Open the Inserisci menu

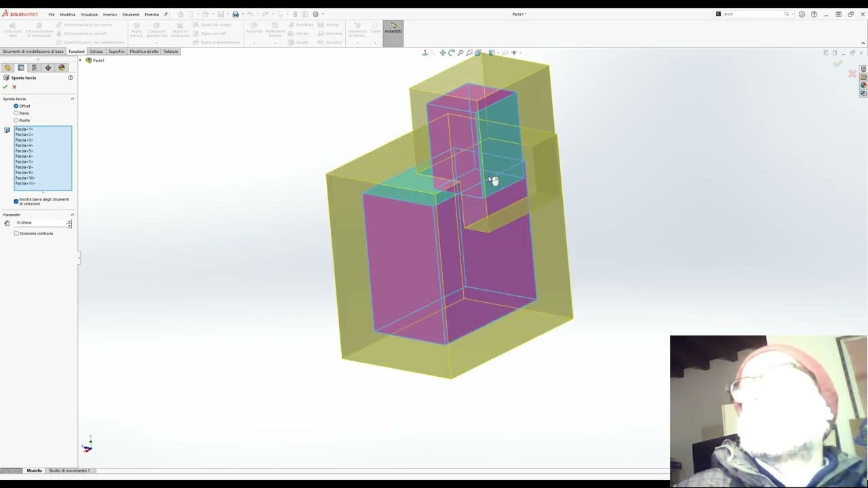click(110, 14)
